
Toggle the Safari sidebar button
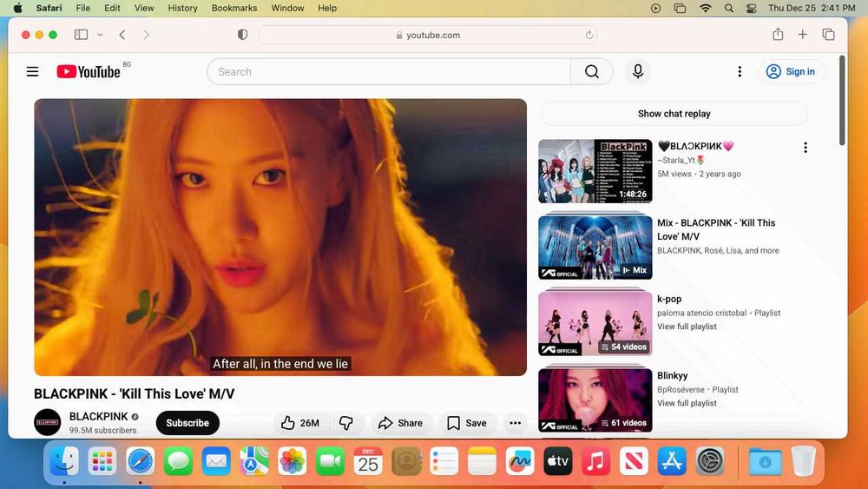coord(82,35)
